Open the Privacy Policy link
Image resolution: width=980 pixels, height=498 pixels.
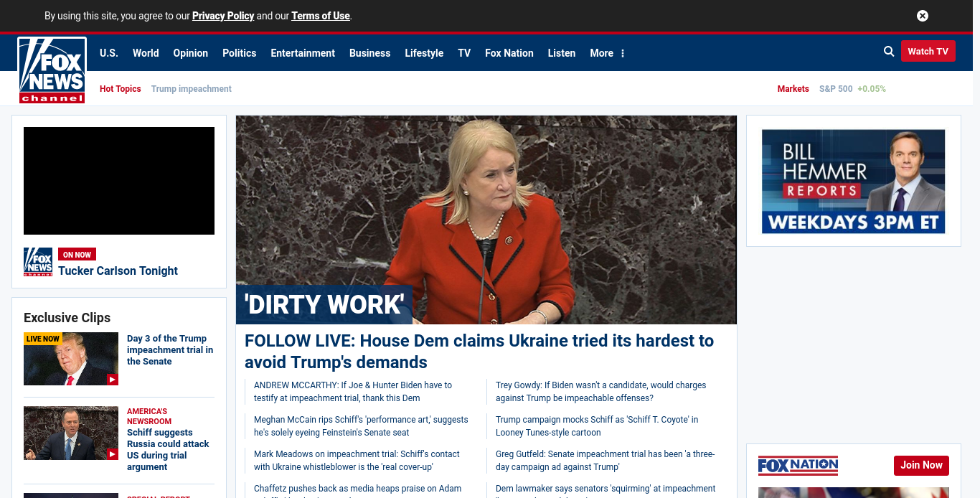point(223,16)
